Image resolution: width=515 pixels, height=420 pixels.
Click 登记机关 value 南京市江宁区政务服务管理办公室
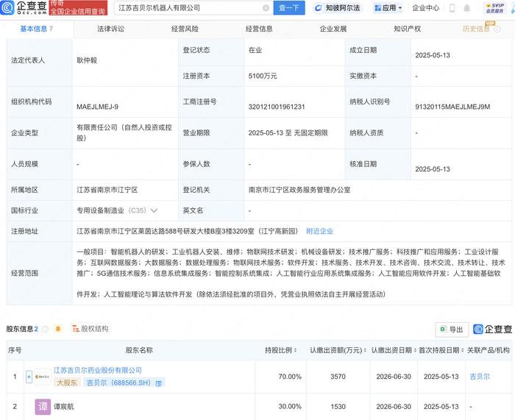point(299,190)
